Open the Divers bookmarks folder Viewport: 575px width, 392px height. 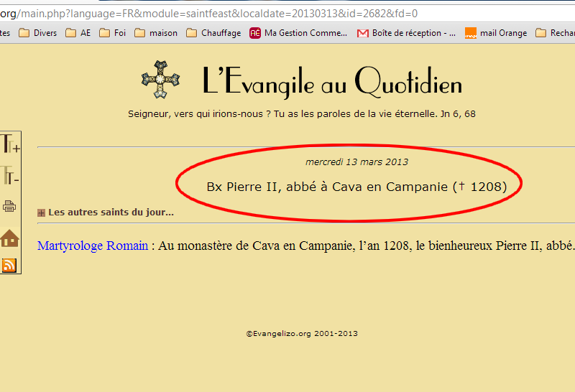[x=38, y=33]
